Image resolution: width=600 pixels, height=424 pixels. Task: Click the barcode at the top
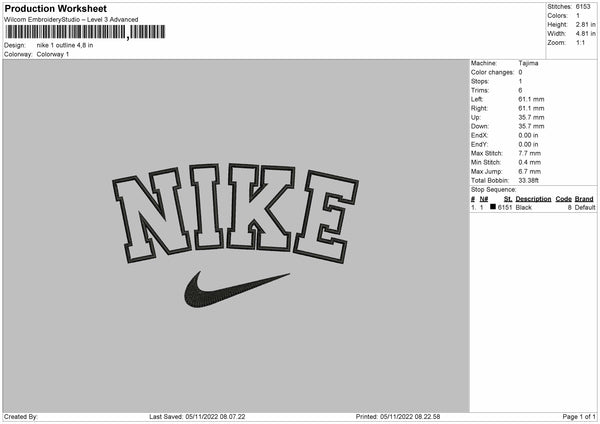click(x=85, y=32)
